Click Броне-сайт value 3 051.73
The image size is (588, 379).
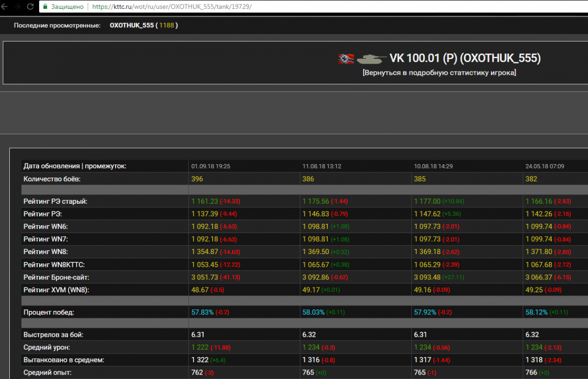pyautogui.click(x=204, y=277)
